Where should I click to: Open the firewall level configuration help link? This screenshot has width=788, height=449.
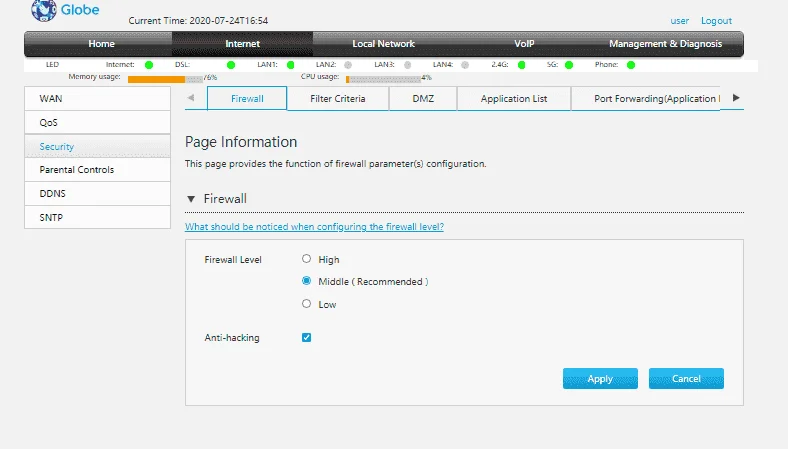pyautogui.click(x=314, y=227)
